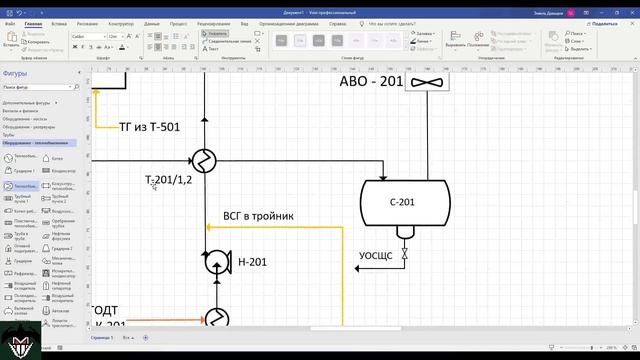Viewport: 640px width, 360px height.
Task: Click the connection point tool (X icon)
Action: (x=257, y=41)
